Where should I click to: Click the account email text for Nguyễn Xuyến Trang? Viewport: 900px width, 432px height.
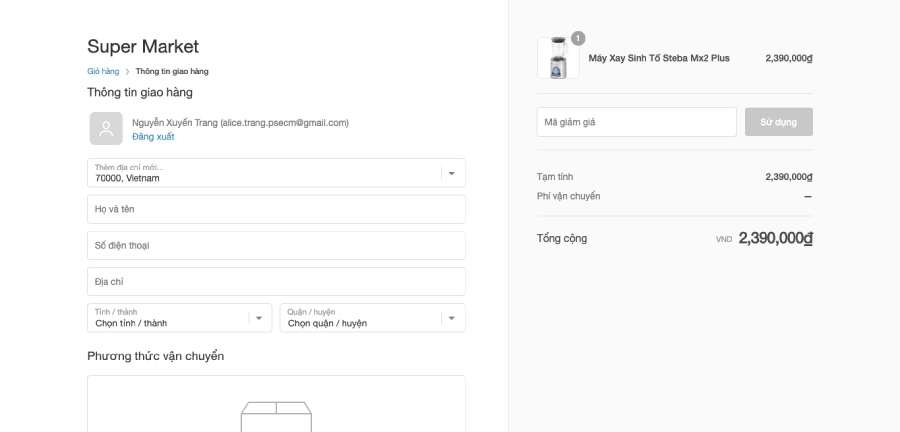tap(240, 123)
